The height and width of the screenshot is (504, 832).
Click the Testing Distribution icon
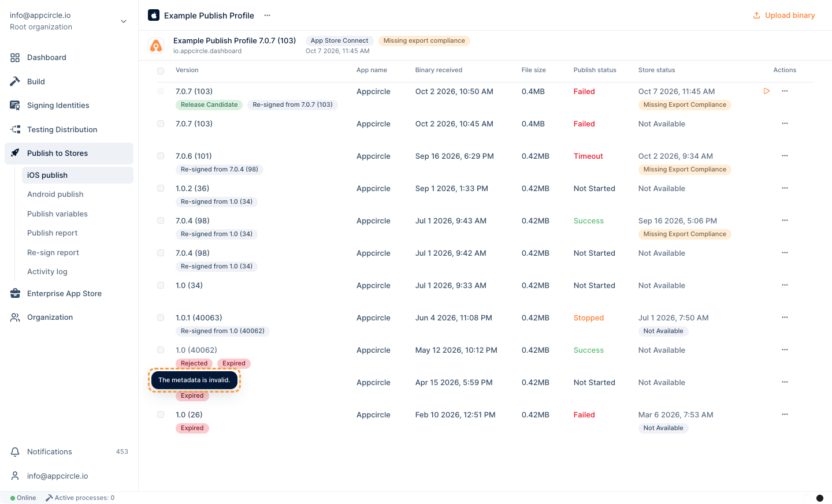pyautogui.click(x=15, y=129)
